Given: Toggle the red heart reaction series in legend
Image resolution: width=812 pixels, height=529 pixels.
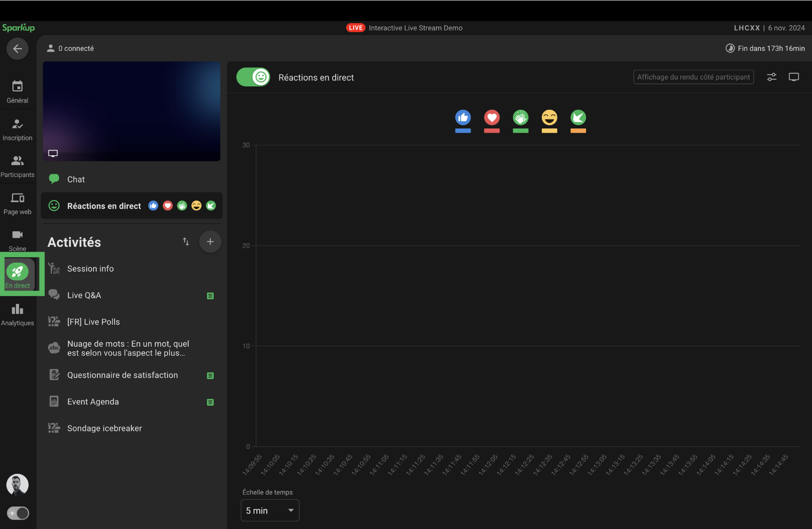Looking at the screenshot, I should pyautogui.click(x=491, y=118).
